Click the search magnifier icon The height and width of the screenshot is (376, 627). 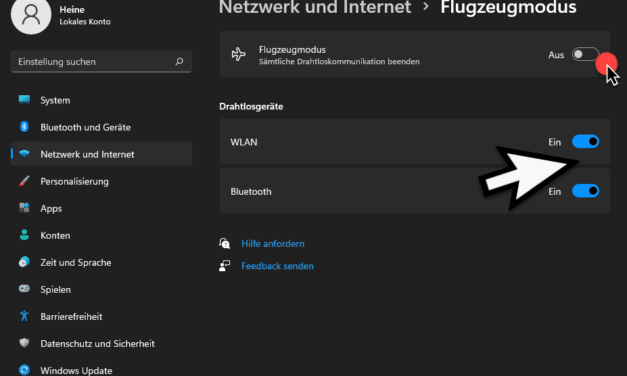coord(179,61)
